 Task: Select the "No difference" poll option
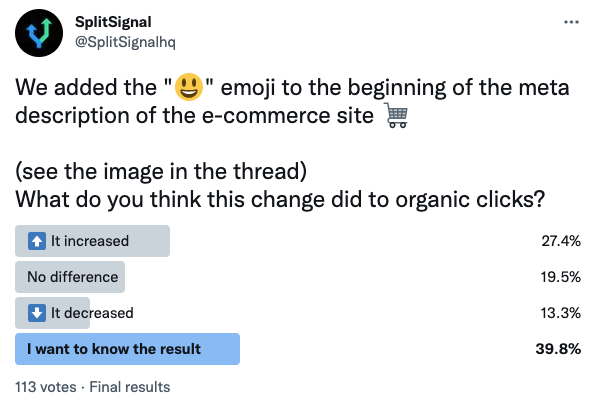(x=70, y=277)
